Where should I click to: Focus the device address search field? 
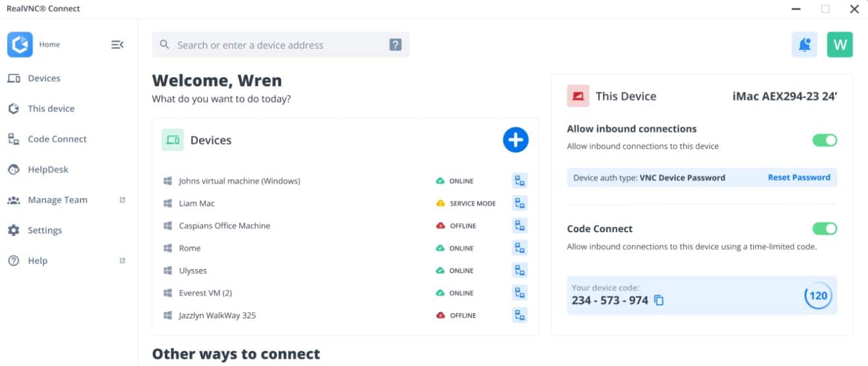281,45
